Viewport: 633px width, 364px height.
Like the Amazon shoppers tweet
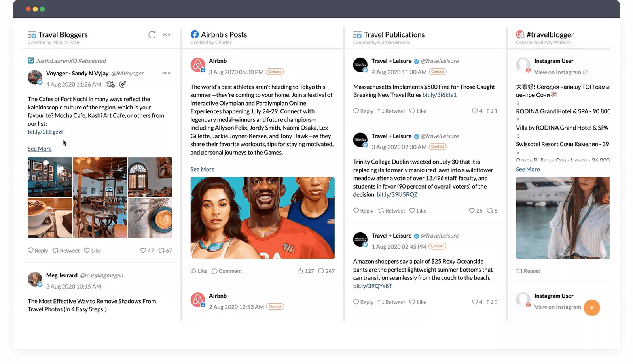click(x=418, y=302)
